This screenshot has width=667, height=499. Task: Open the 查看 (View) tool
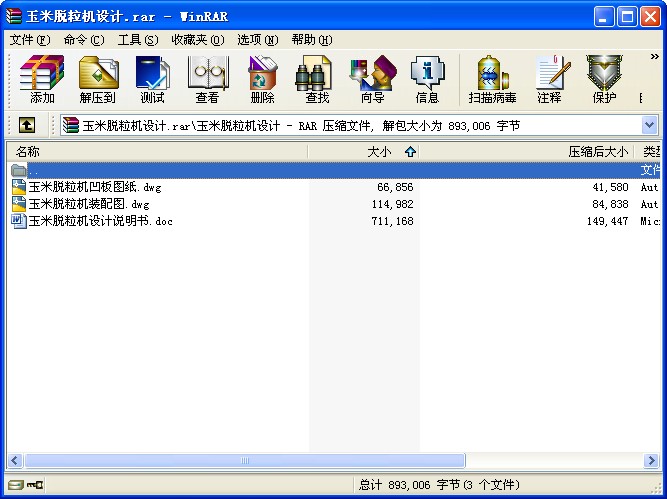click(207, 79)
